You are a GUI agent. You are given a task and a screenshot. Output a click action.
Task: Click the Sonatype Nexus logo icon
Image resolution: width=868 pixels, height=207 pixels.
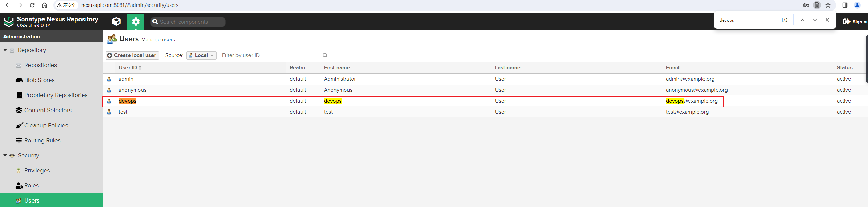[9, 22]
